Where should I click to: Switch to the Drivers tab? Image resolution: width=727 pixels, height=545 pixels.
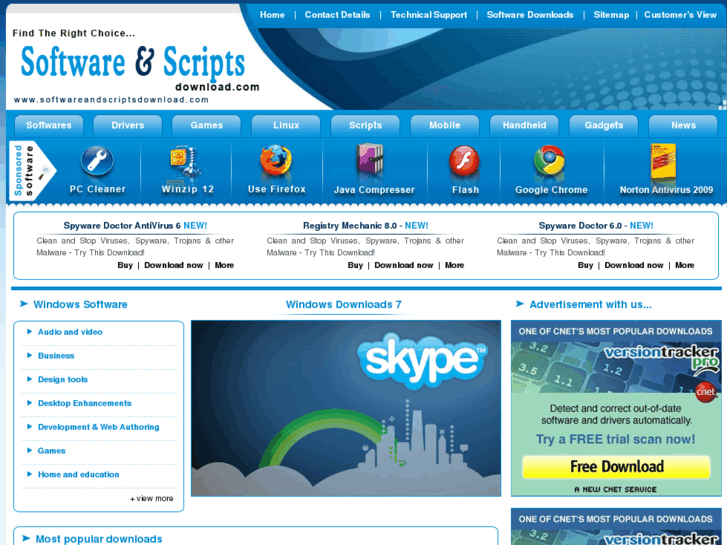128,125
